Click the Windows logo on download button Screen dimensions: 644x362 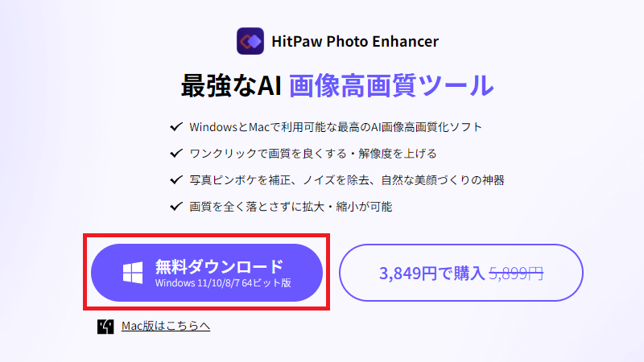tap(133, 273)
